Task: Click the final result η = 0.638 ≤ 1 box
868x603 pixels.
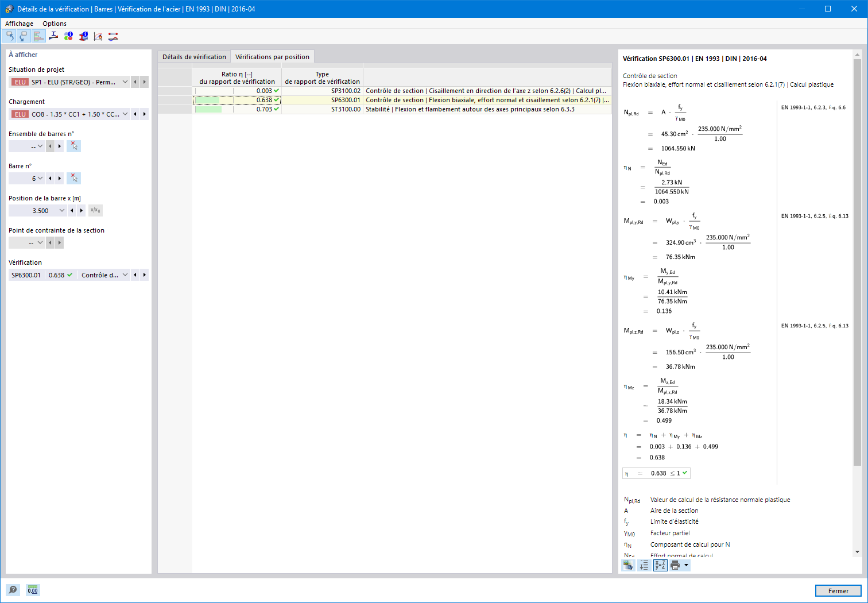Action: 656,473
